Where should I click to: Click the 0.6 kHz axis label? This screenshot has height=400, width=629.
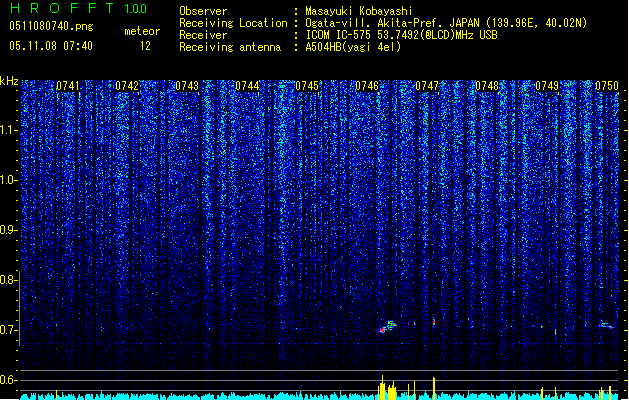tap(8, 380)
